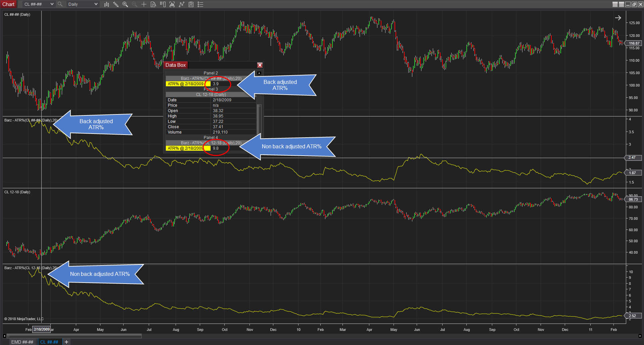This screenshot has width=644, height=345.
Task: Click the Date row value 2/18/2009
Action: (222, 100)
